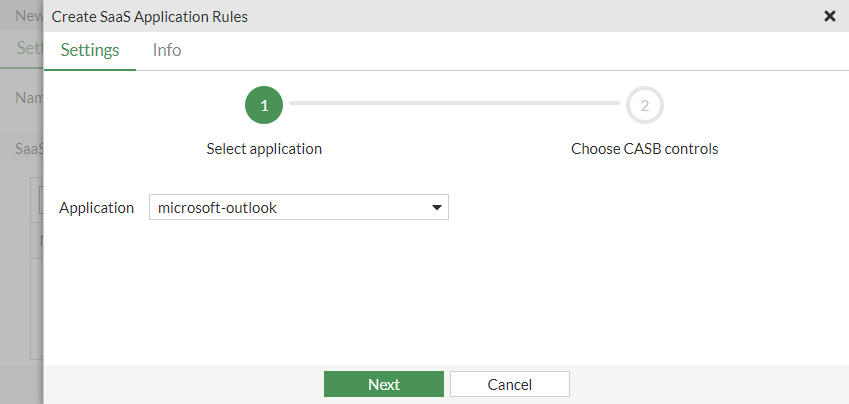Click the dimmed background 'Set' tab
Screen dimensions: 849x404
(x=27, y=49)
